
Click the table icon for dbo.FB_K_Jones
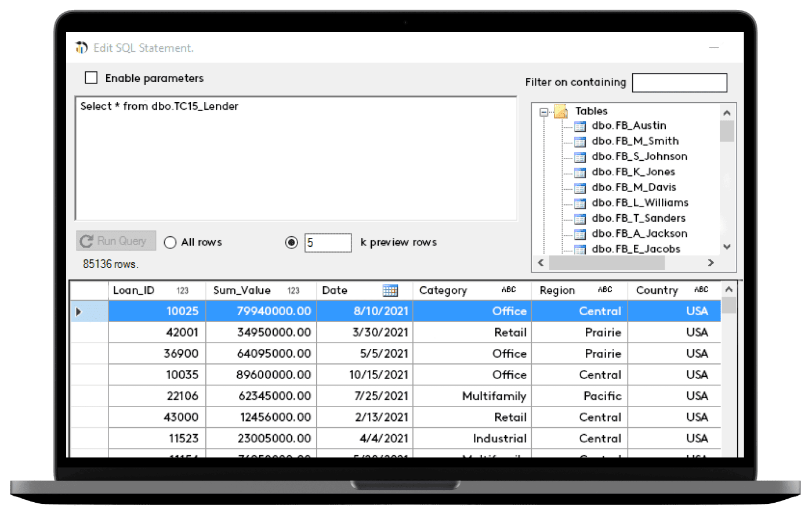579,172
